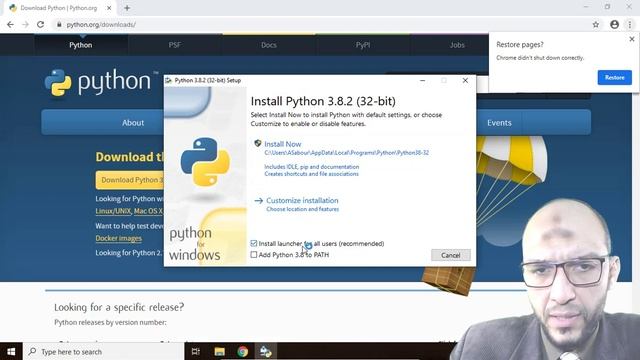The image size is (640, 360).
Task: Follow the Mac OS X link
Action: click(x=148, y=211)
